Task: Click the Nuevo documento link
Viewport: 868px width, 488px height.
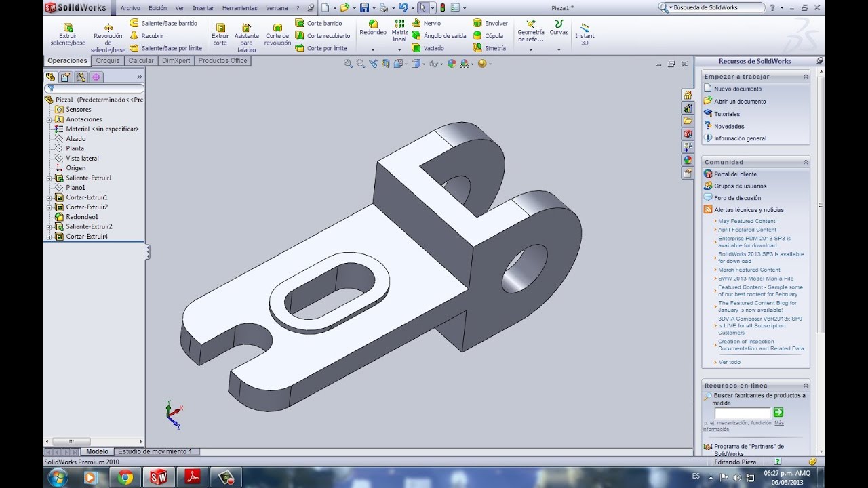Action: (x=738, y=89)
